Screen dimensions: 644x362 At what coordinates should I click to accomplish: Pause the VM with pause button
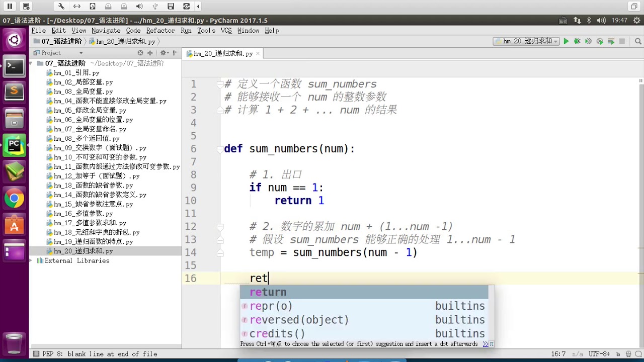(x=10, y=7)
